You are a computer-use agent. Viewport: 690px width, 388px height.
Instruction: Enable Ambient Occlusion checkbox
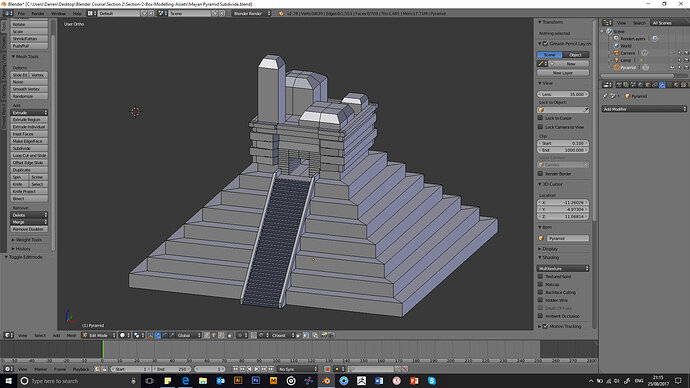click(540, 316)
